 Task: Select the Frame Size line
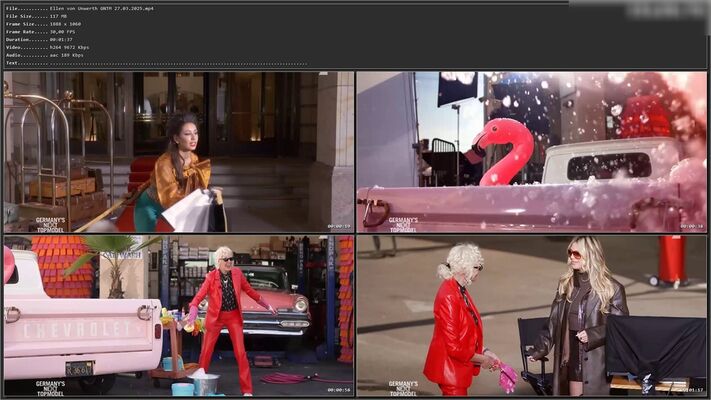[43, 24]
